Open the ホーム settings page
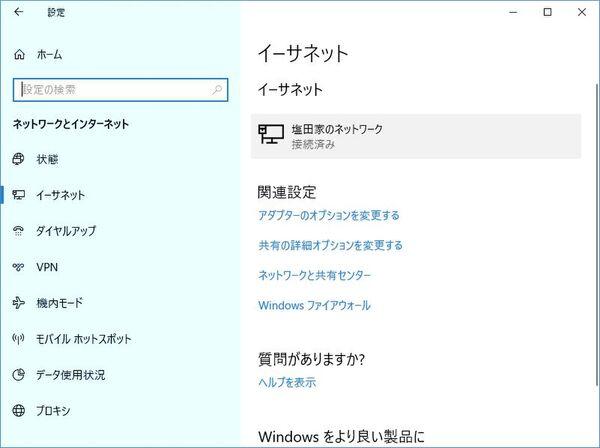600x448 pixels. 49,55
